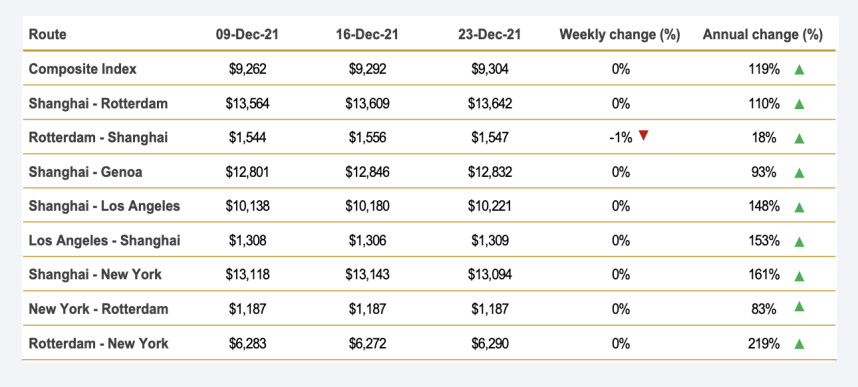Click green arrow beside 83% for New York - Rotterdam
The image size is (858, 387).
point(799,307)
